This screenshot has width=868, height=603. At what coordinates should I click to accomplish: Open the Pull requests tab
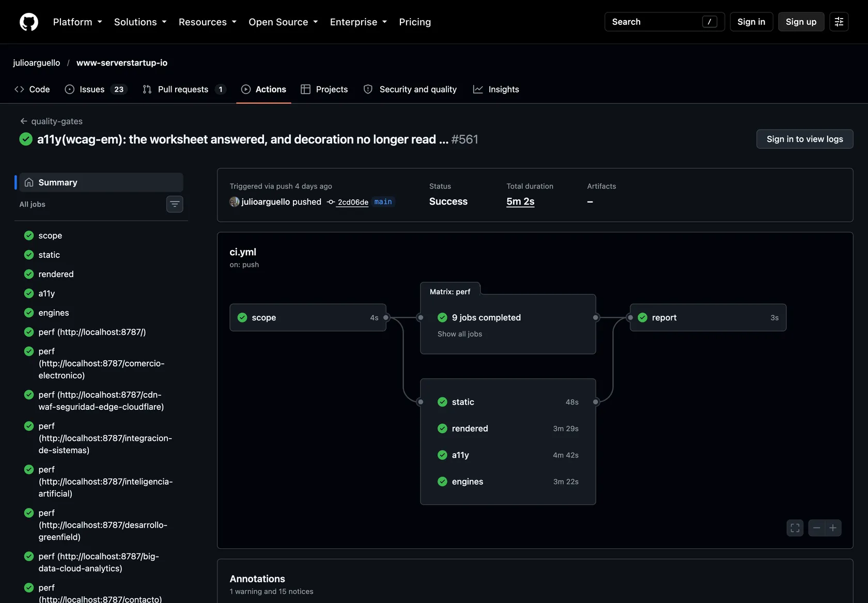tap(184, 89)
